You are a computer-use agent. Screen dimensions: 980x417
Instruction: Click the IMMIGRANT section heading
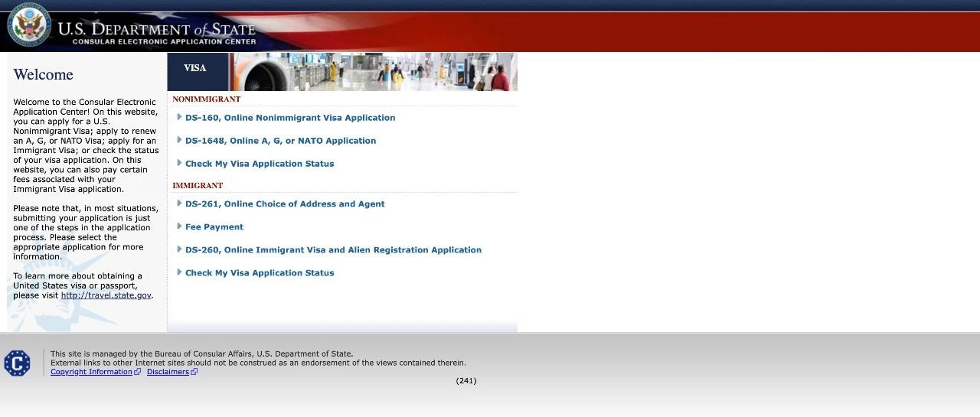click(x=198, y=186)
